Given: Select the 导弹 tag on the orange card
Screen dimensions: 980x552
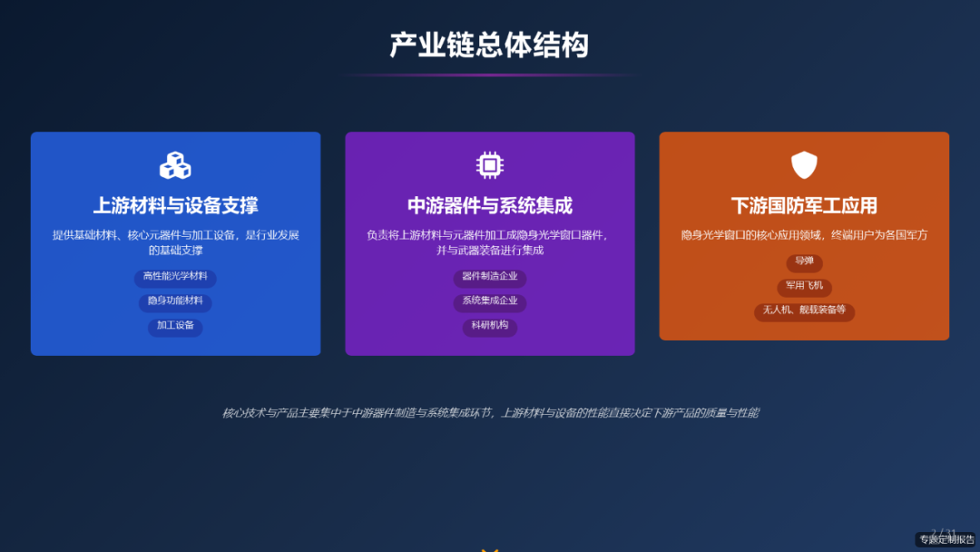Looking at the screenshot, I should pyautogui.click(x=804, y=263).
